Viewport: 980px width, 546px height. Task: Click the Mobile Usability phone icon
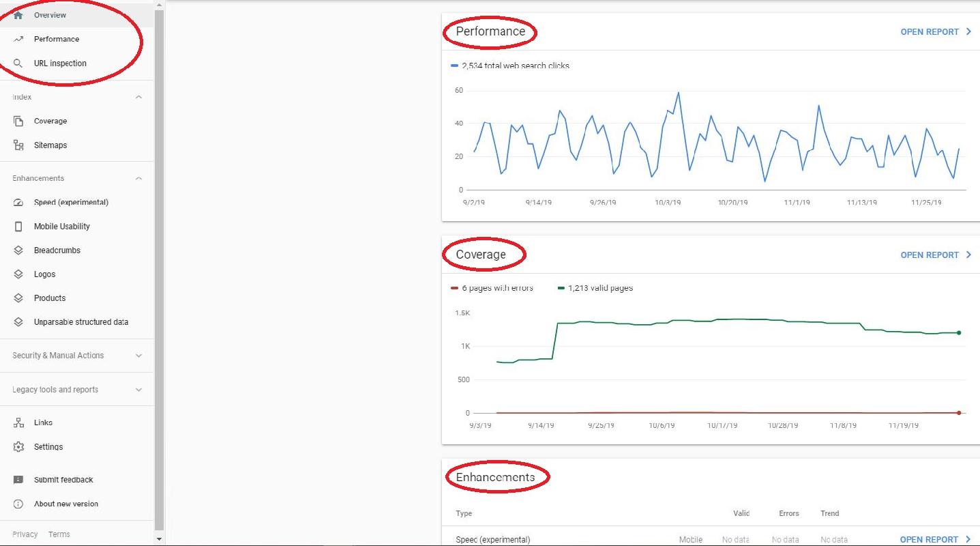[x=18, y=227]
